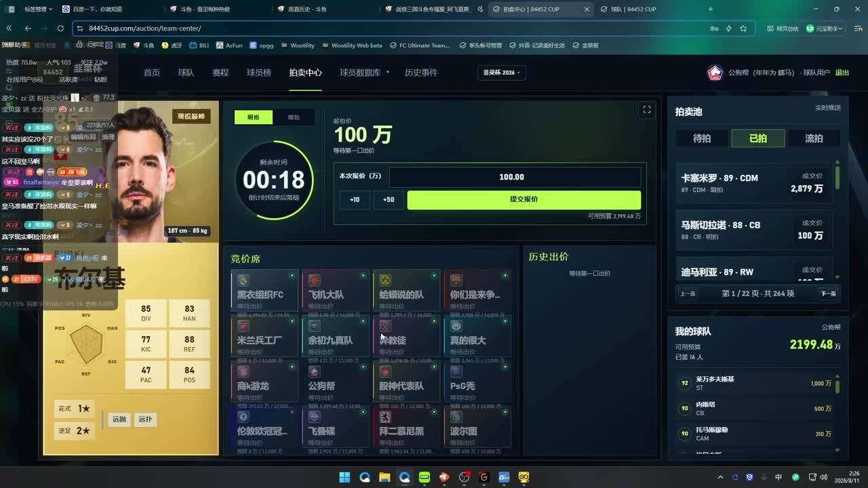Show the 流拍 auction pool tab
868x488 pixels.
coord(814,138)
